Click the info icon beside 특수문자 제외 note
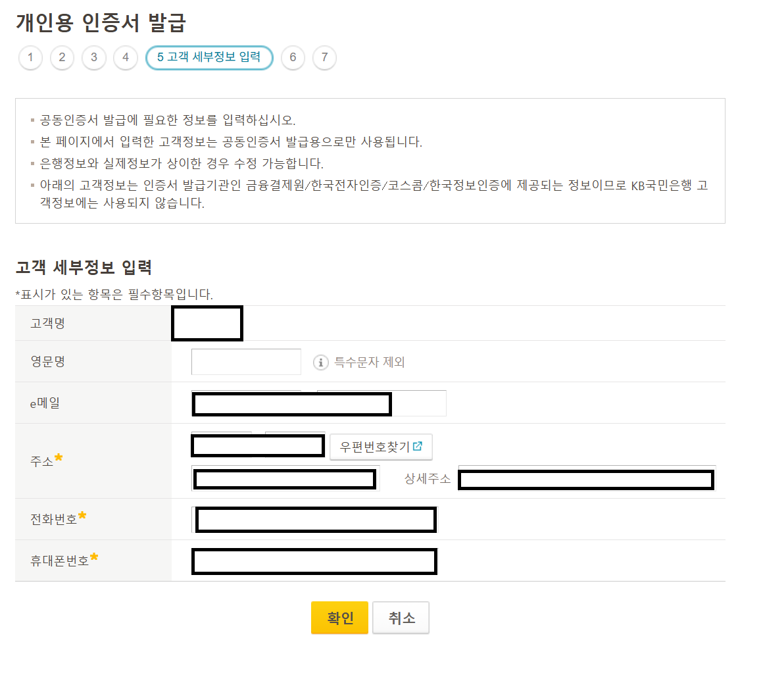This screenshot has width=763, height=700. [320, 362]
